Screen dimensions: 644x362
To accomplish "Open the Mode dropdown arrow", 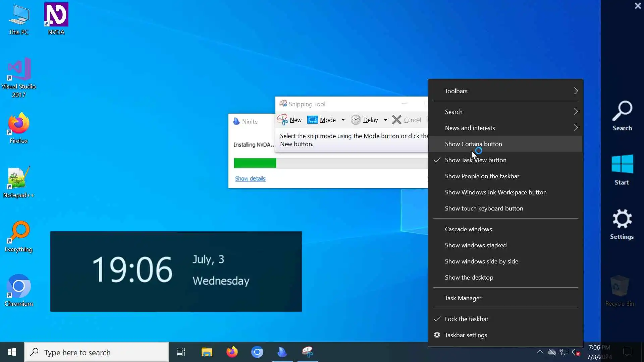I will tap(343, 120).
